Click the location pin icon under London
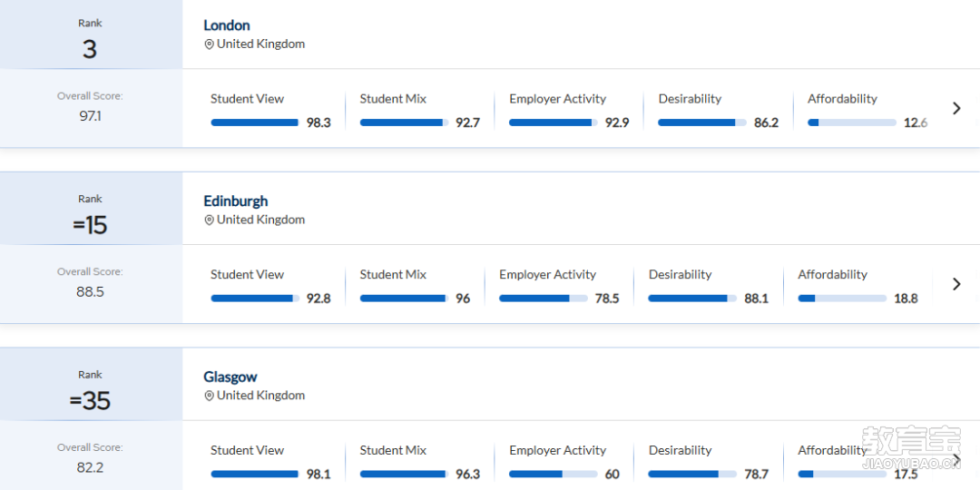Image resolution: width=980 pixels, height=490 pixels. pyautogui.click(x=209, y=44)
